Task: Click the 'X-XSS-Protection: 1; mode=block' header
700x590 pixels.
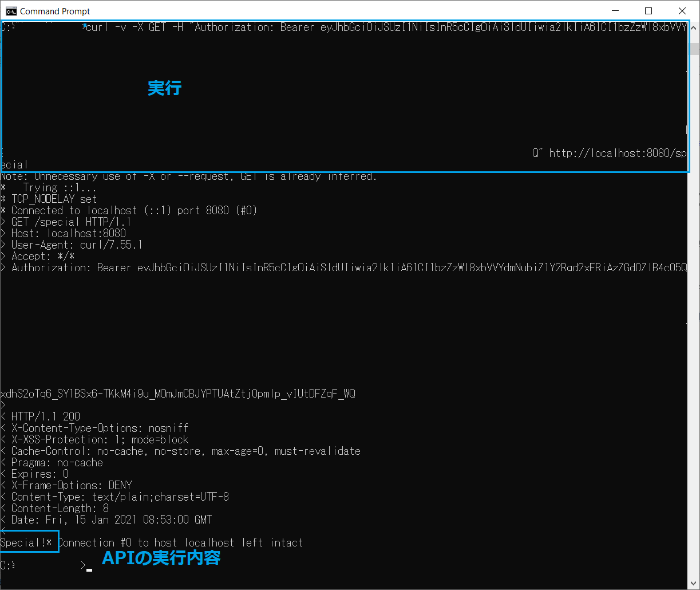Action: point(94,439)
